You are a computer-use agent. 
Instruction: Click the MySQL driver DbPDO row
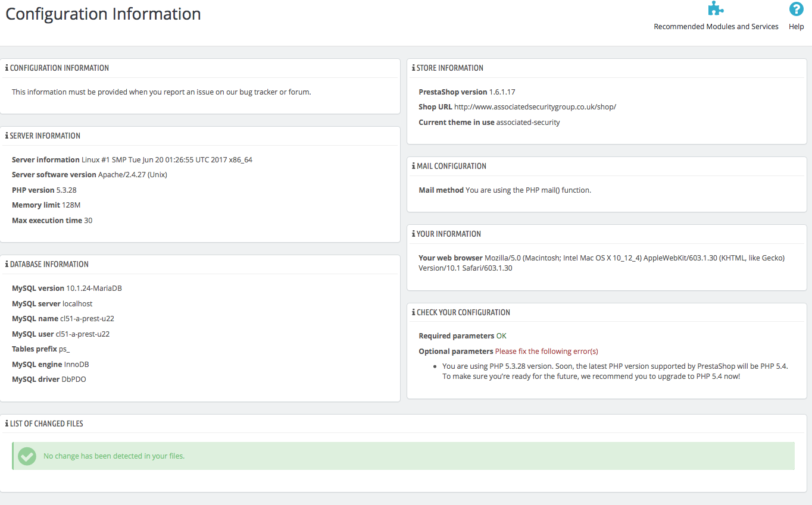pyautogui.click(x=49, y=379)
